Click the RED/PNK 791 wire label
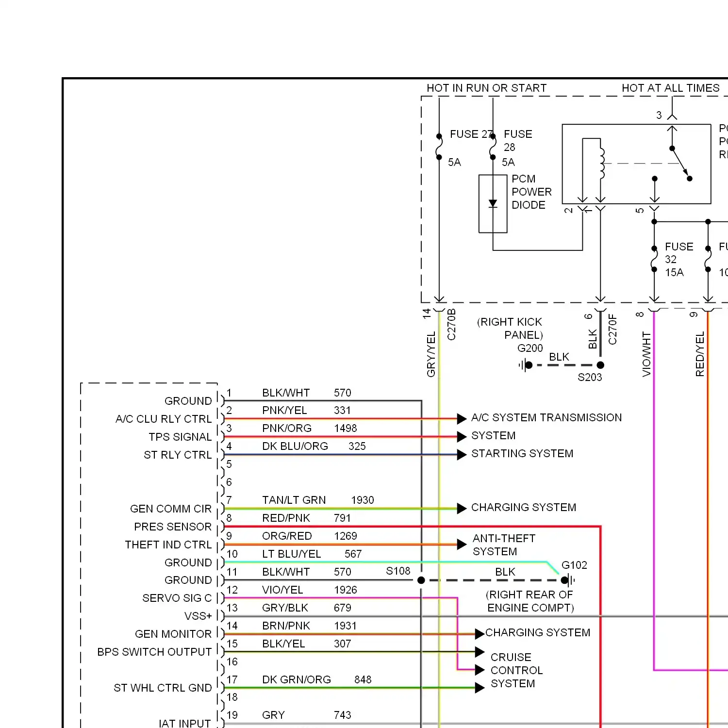728x728 pixels. pyautogui.click(x=306, y=518)
